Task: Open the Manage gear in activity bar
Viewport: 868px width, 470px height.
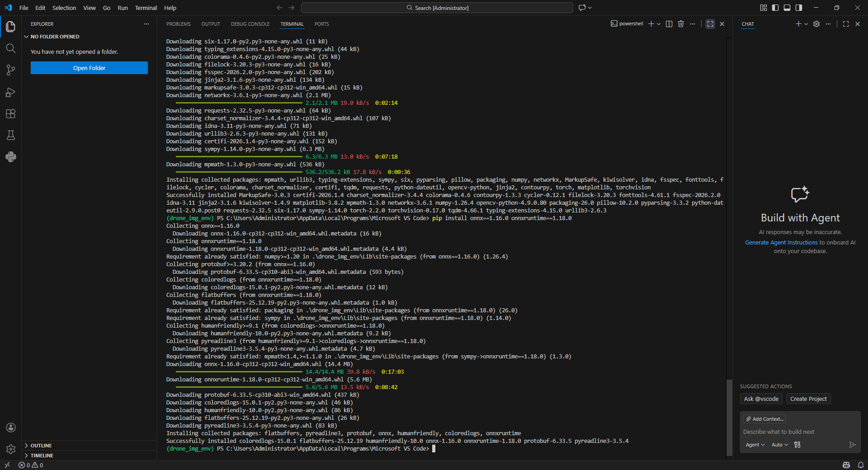Action: click(x=11, y=449)
